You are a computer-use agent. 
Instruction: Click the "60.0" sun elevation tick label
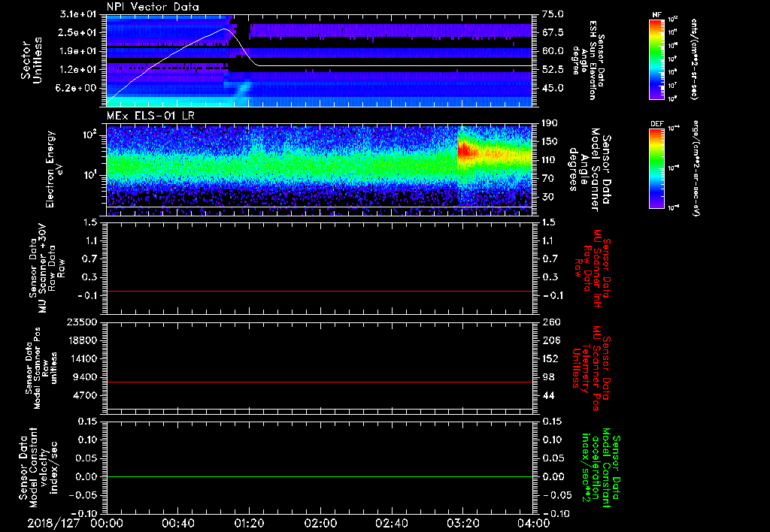tap(552, 51)
